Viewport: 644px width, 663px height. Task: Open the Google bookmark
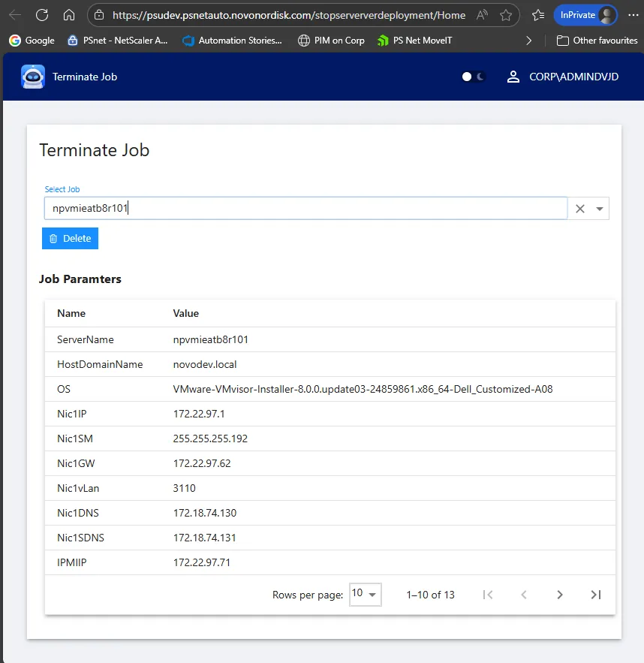pos(32,41)
